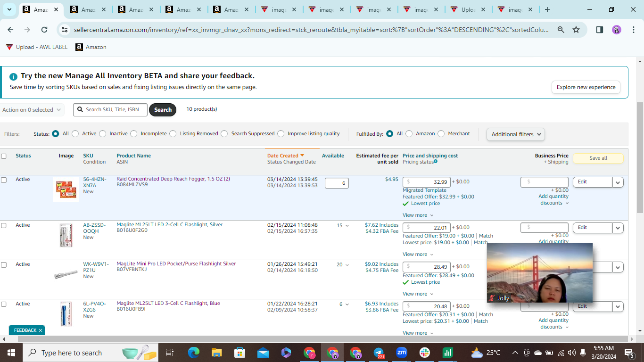
Task: Open a new browser tab
Action: (x=547, y=9)
